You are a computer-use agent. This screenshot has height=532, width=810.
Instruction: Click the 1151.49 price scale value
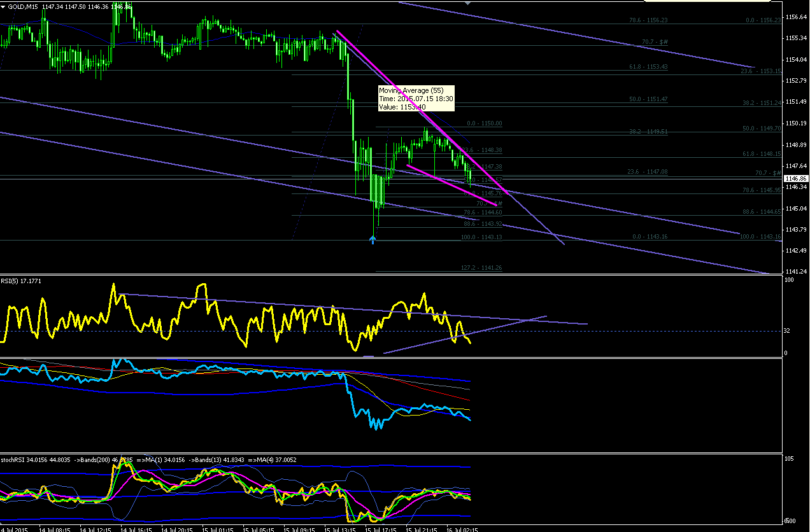(797, 102)
